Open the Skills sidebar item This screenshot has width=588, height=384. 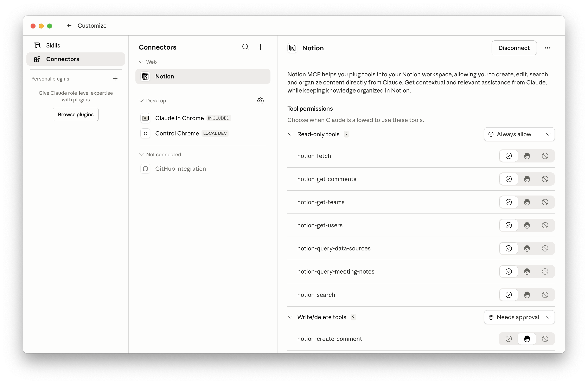53,45
